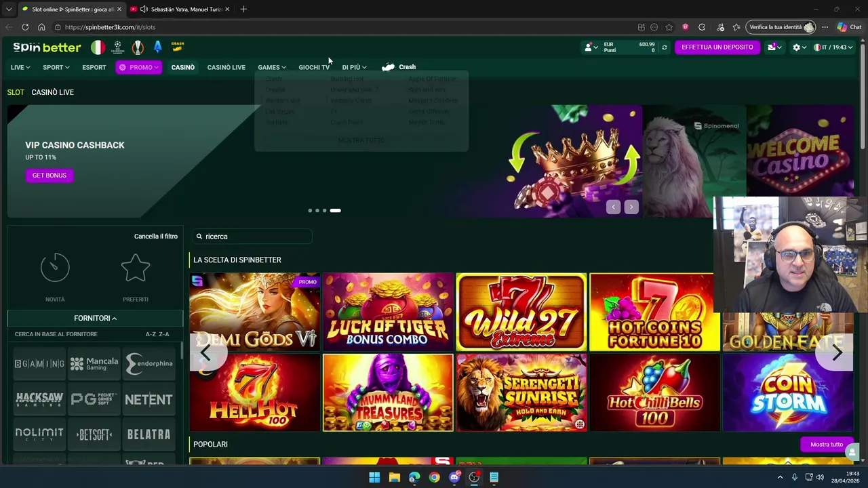Switch to Sebastián Yatra browser tab
Viewport: 868px width, 488px height.
[180, 9]
